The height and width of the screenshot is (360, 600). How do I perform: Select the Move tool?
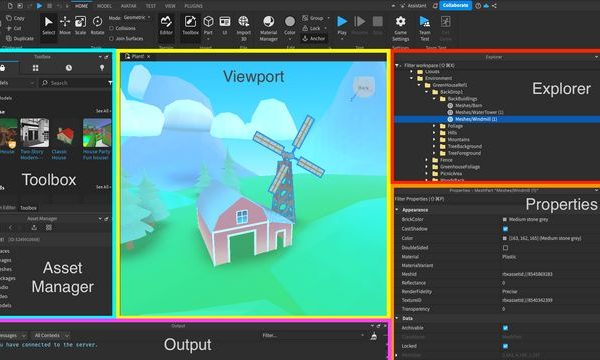[65, 25]
